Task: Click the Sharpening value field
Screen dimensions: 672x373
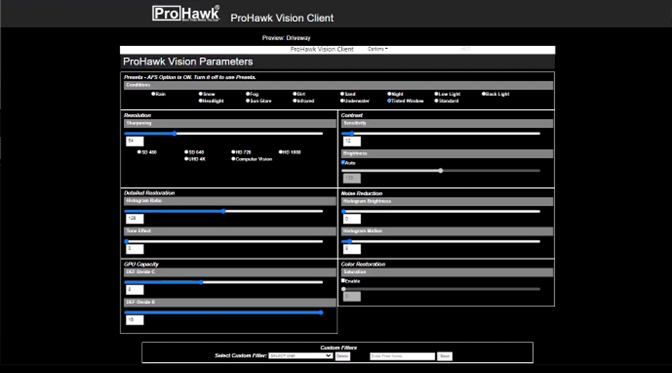Action: point(135,141)
